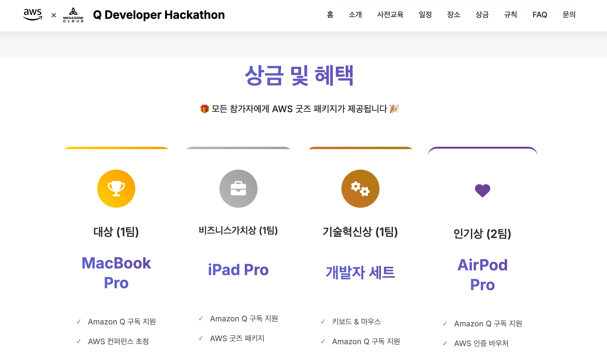The height and width of the screenshot is (364, 607).
Task: Click the AWS logo in header
Action: point(33,14)
